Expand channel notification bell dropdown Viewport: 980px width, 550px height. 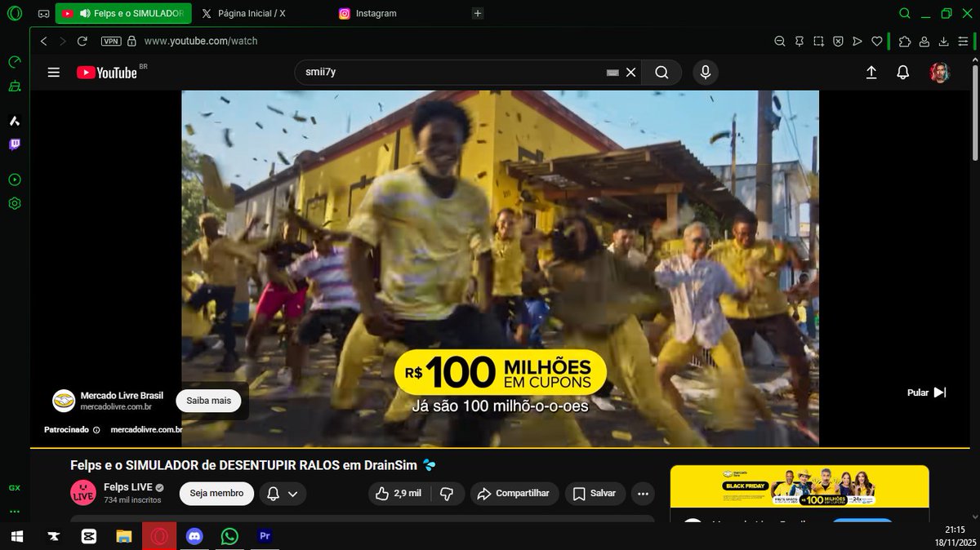pyautogui.click(x=282, y=493)
